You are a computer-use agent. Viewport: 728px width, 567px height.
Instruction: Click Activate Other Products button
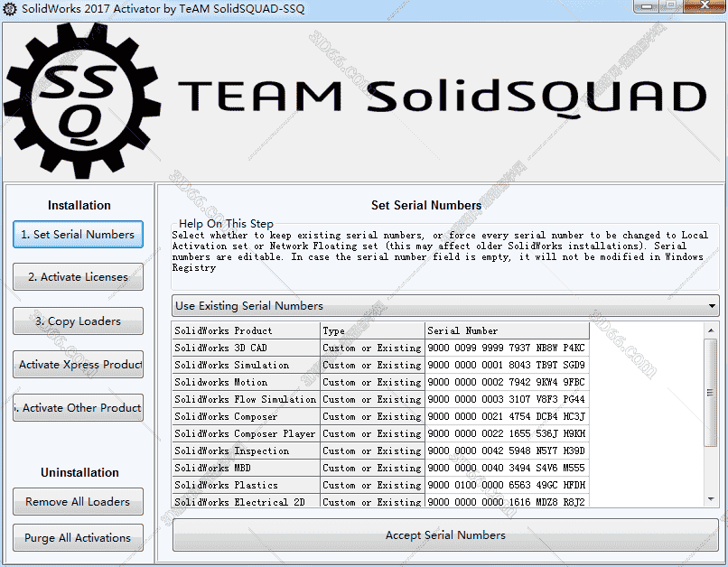(x=78, y=408)
